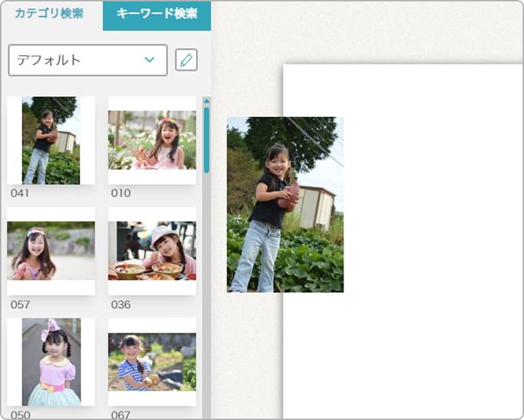Switch to カテゴリ検索 tab
This screenshot has height=420, width=524.
pyautogui.click(x=49, y=14)
